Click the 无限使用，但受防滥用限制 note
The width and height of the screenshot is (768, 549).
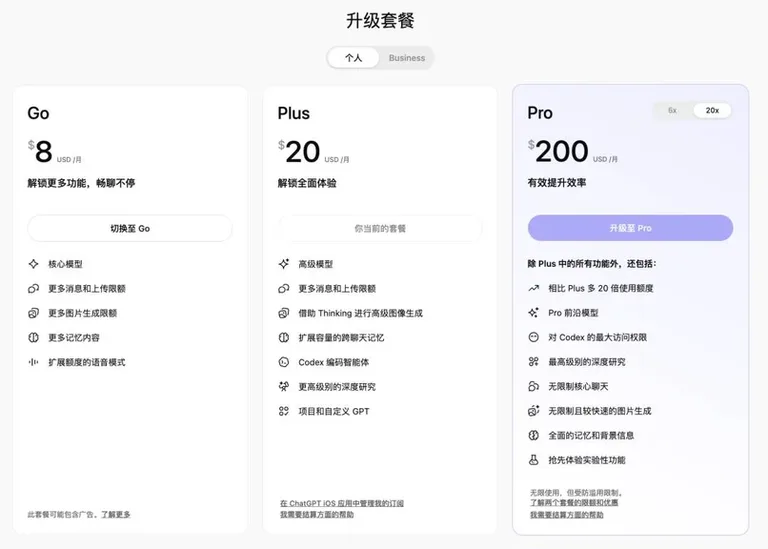coord(576,493)
